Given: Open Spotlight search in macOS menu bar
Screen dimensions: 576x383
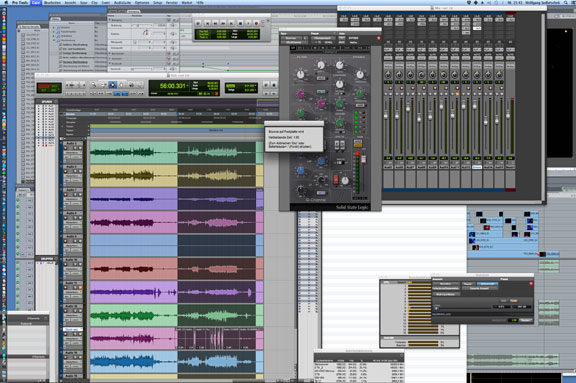Looking at the screenshot, I should [x=566, y=2].
